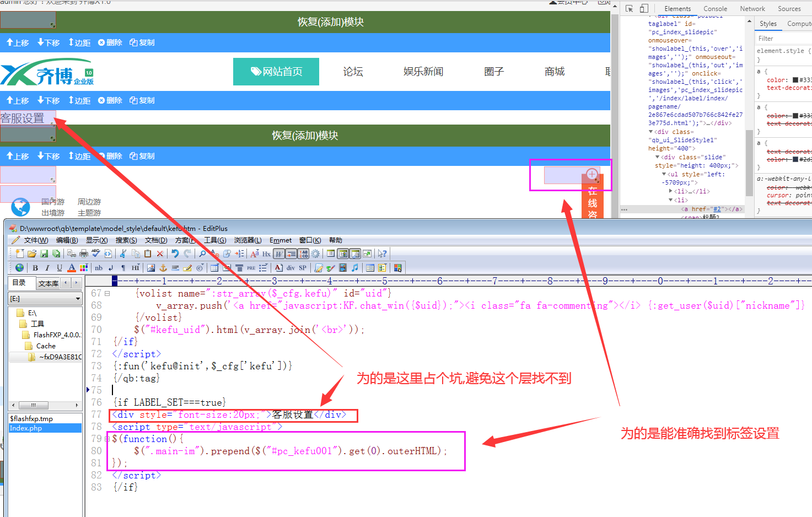812x517 pixels.
Task: Select Index.php in the file list
Action: pos(26,428)
